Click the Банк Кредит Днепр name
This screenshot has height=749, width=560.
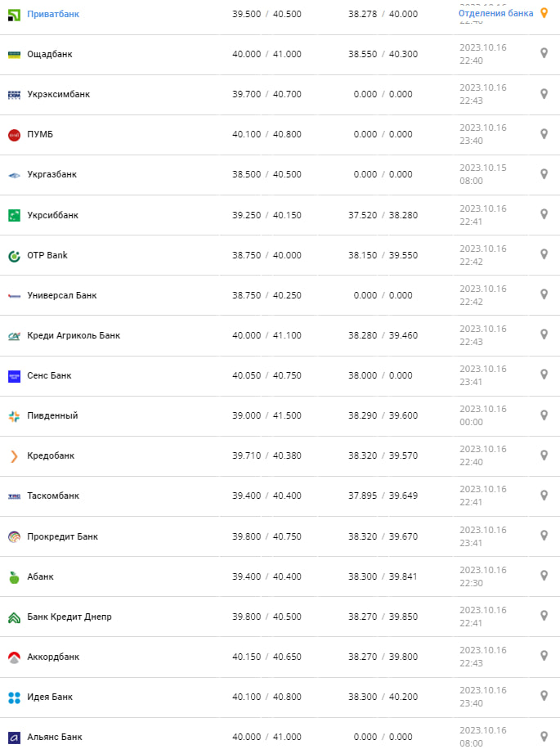point(69,617)
